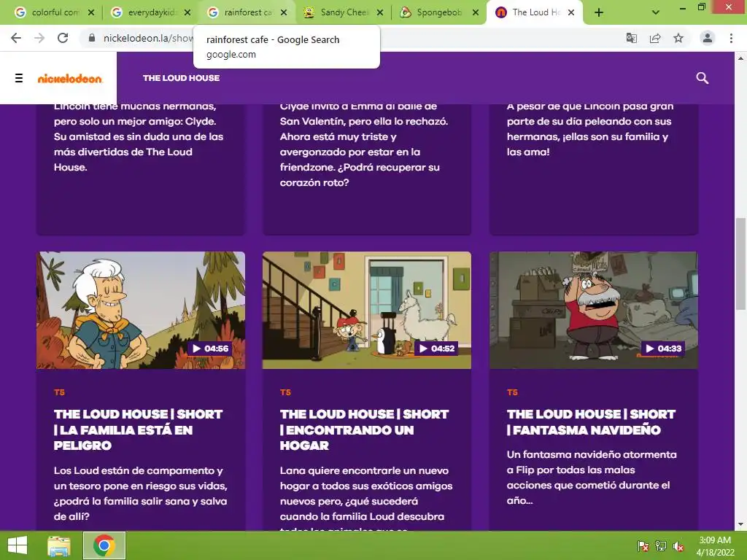Close the everydaykids tab
This screenshot has height=560, width=747.
tap(187, 12)
